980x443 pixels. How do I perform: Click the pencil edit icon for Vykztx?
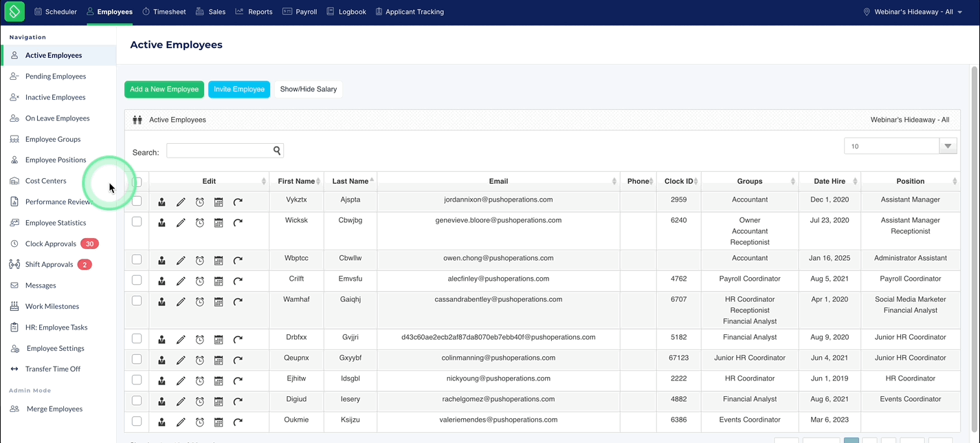(181, 202)
